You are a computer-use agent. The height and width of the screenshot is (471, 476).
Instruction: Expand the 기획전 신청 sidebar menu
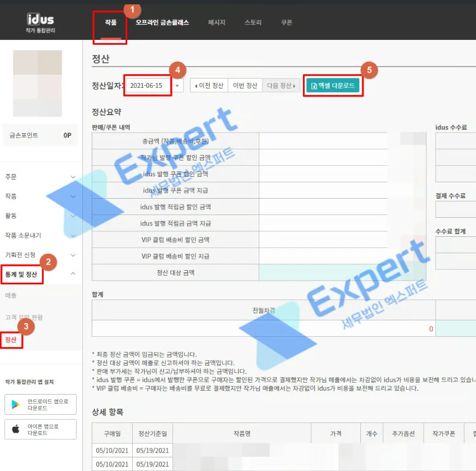click(x=40, y=255)
